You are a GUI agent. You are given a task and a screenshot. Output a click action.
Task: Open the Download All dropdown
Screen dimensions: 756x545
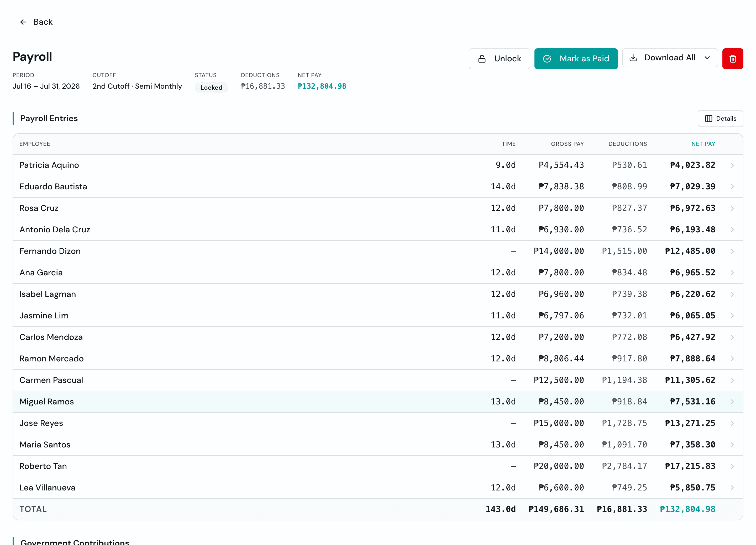[x=670, y=58]
